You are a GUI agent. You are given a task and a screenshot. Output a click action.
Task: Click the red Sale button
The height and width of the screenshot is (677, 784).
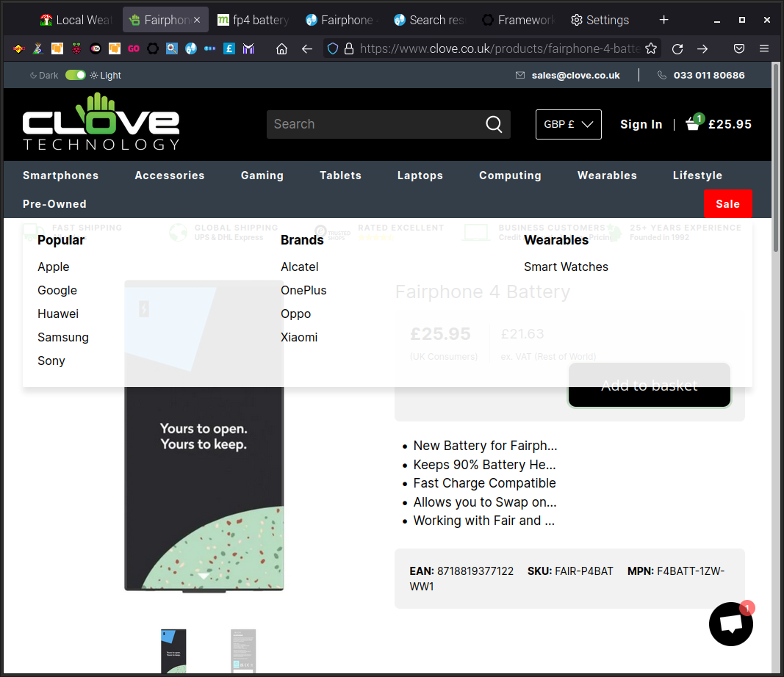pos(727,204)
